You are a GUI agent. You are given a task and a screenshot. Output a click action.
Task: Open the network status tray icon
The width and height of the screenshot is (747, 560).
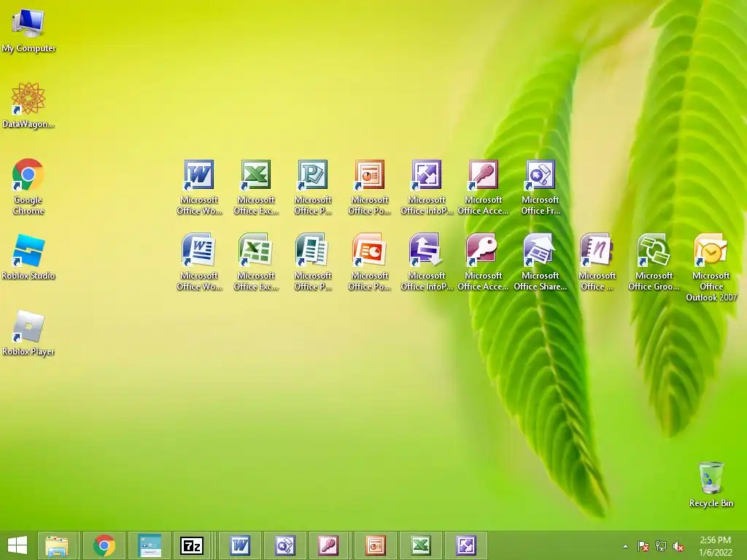click(661, 546)
